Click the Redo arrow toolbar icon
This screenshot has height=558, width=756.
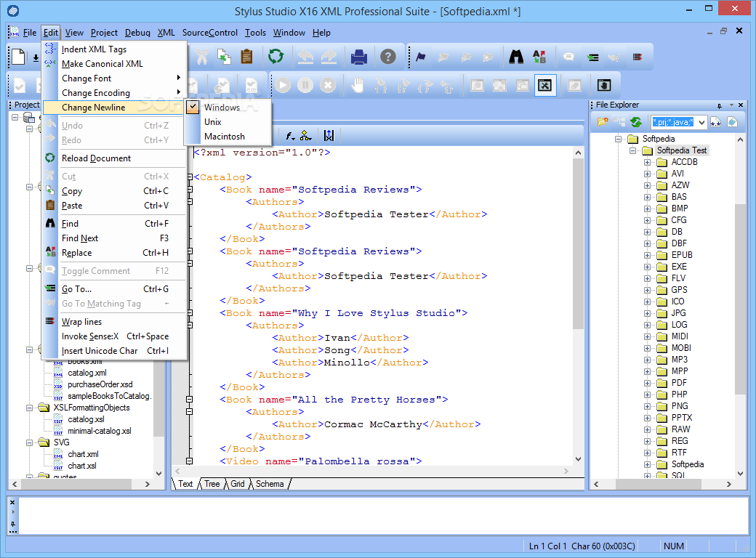[x=329, y=57]
